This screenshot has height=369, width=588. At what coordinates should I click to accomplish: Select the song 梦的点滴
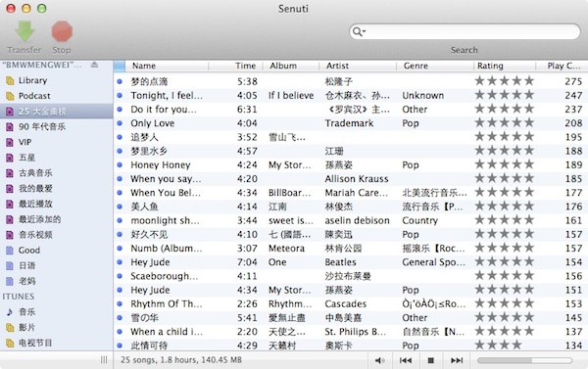pos(149,81)
